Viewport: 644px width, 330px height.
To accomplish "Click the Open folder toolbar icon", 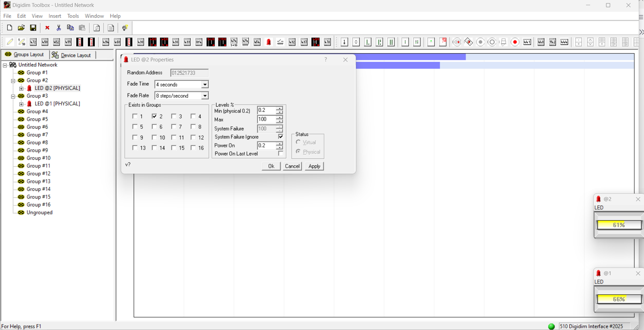I will click(21, 28).
